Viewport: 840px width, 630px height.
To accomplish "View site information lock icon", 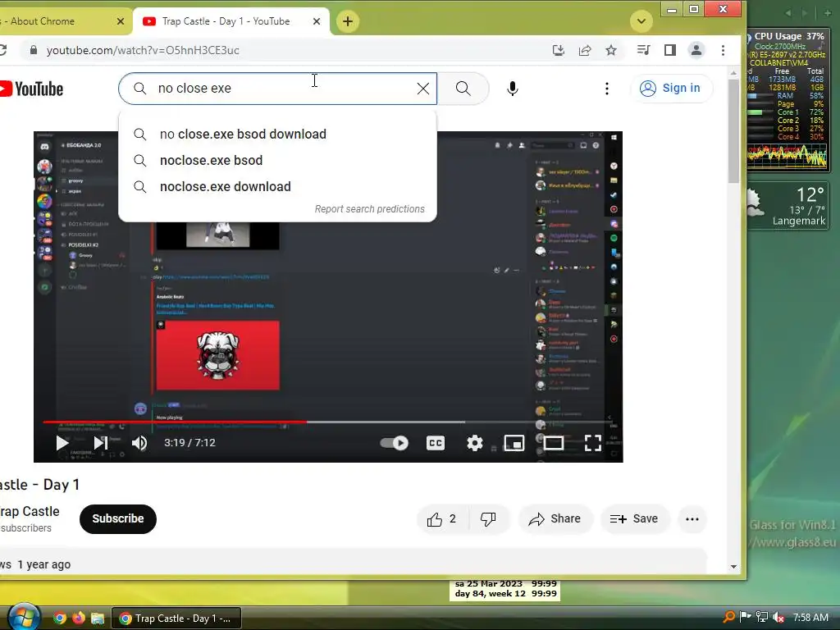I will click(x=33, y=50).
